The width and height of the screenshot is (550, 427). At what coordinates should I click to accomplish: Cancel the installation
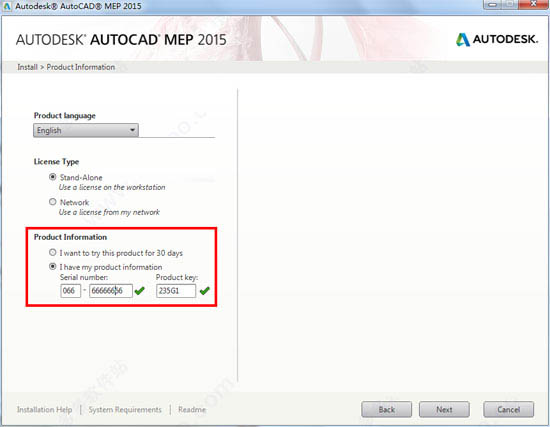[509, 409]
